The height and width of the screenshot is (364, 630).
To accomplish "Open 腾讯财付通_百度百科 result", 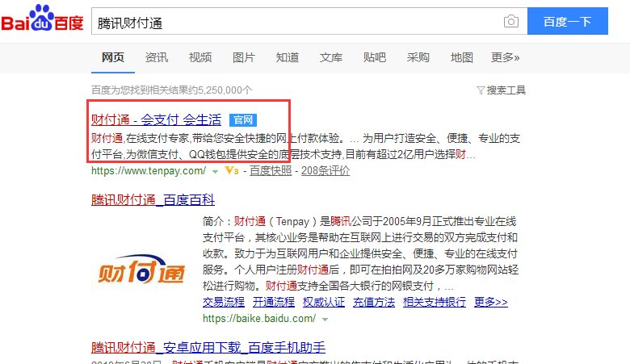I will pyautogui.click(x=153, y=200).
